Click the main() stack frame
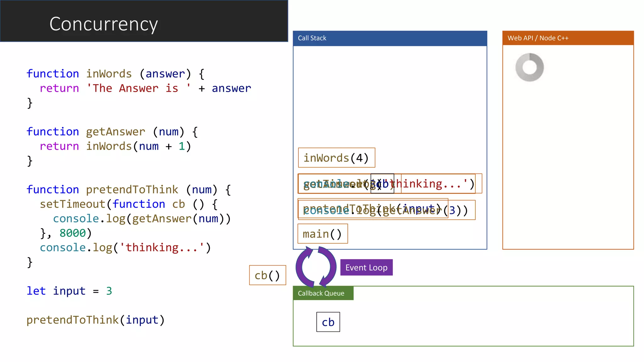This screenshot has height=362, width=644. coord(322,234)
